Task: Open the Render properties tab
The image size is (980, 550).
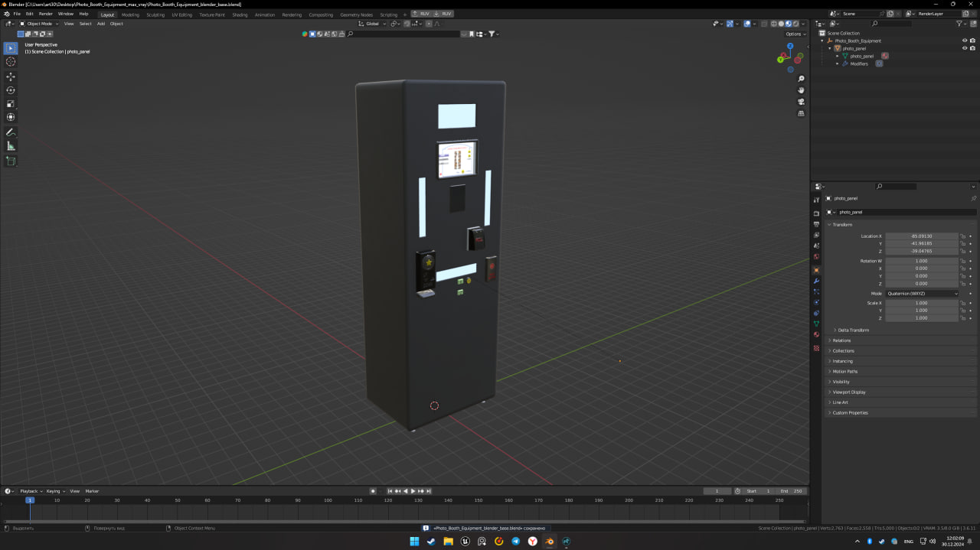Action: 816,213
